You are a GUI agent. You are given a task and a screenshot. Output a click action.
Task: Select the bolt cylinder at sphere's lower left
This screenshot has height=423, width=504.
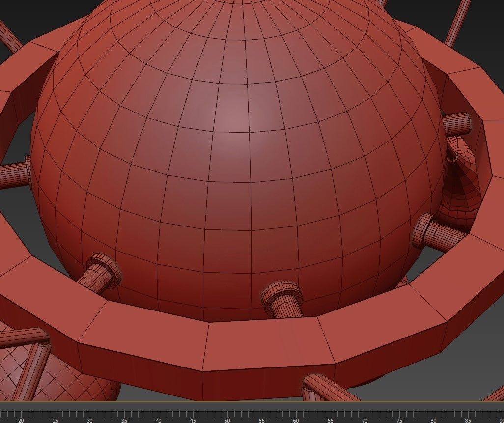100,274
